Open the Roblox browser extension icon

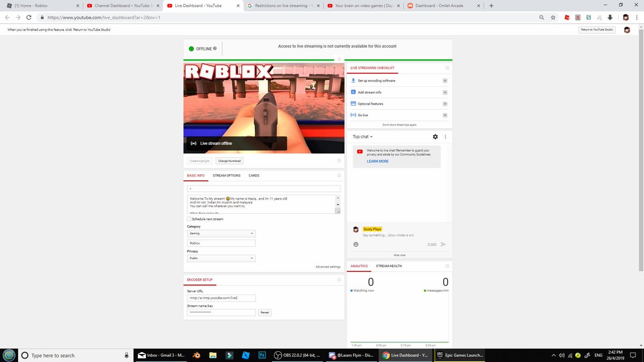point(567,17)
